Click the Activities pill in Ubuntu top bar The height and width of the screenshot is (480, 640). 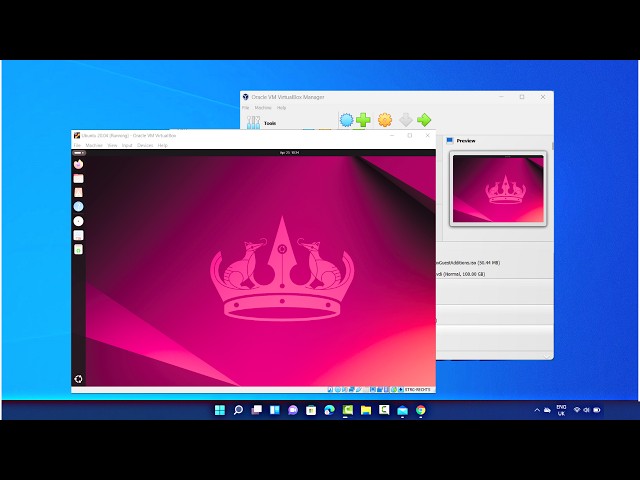click(78, 153)
